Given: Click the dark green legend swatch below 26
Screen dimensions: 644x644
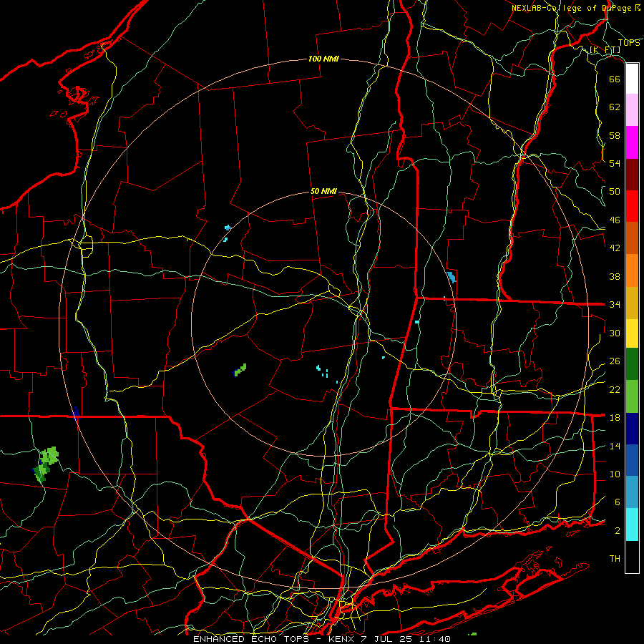Looking at the screenshot, I should [632, 364].
